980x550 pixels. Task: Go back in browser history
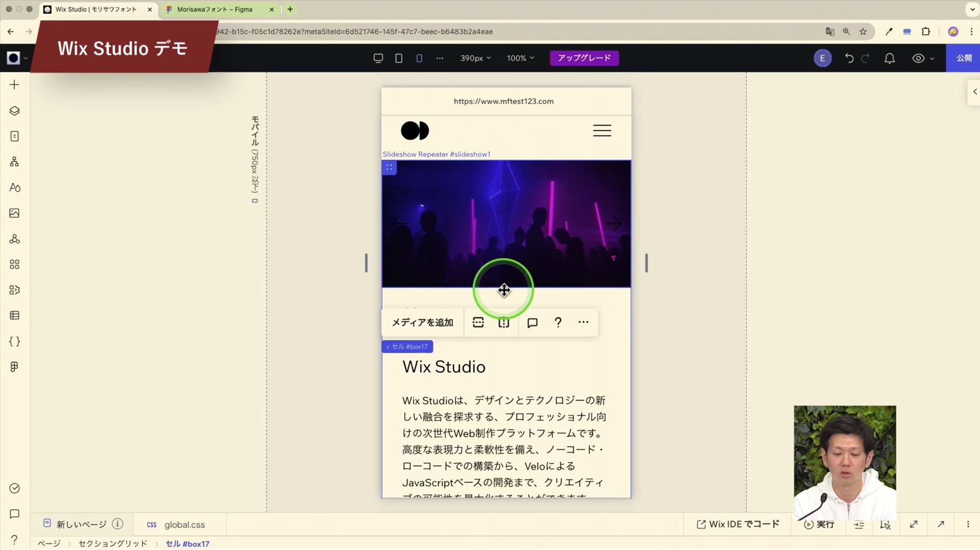tap(11, 32)
